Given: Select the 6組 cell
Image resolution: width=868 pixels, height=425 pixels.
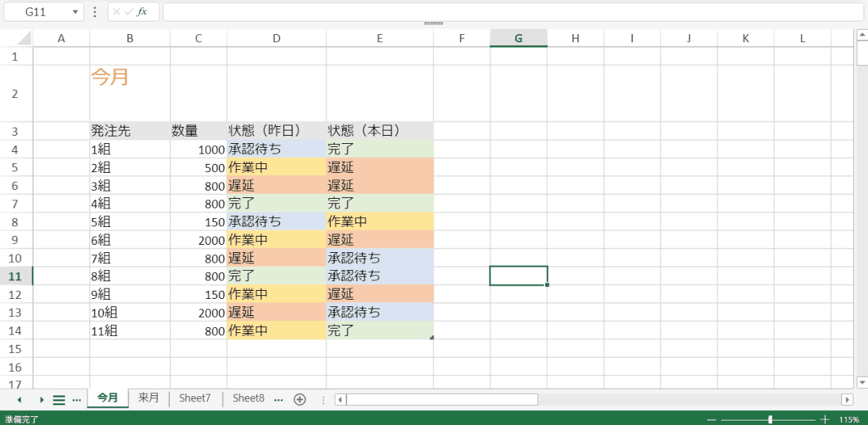Looking at the screenshot, I should (130, 240).
